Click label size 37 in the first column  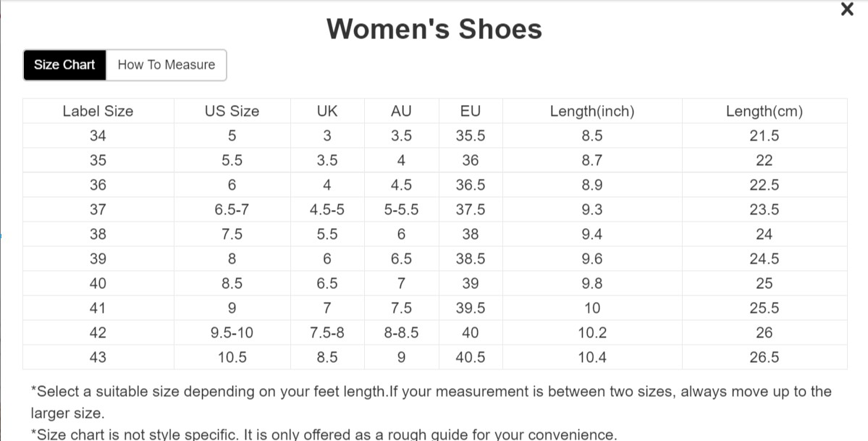point(98,210)
